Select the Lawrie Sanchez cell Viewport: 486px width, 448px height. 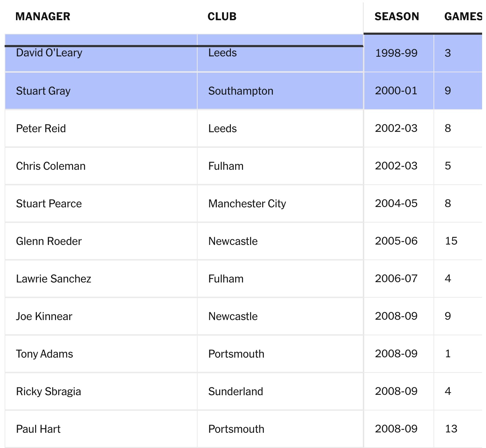(54, 279)
